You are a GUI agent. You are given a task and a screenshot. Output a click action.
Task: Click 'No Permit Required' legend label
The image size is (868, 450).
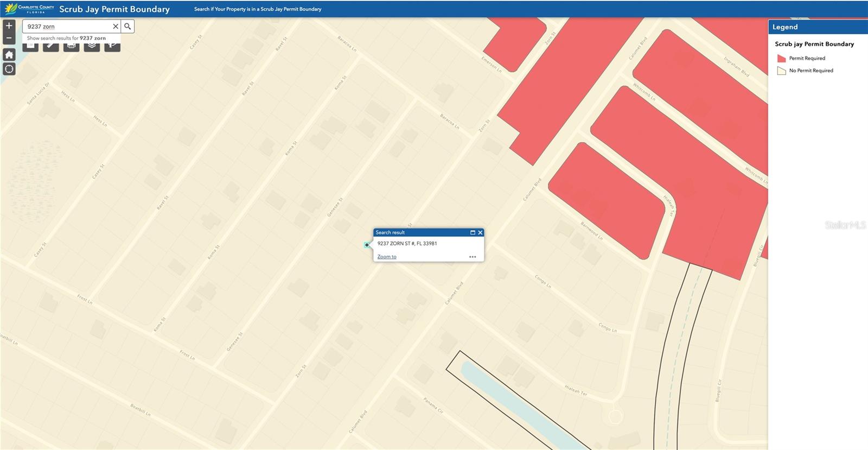coord(811,71)
